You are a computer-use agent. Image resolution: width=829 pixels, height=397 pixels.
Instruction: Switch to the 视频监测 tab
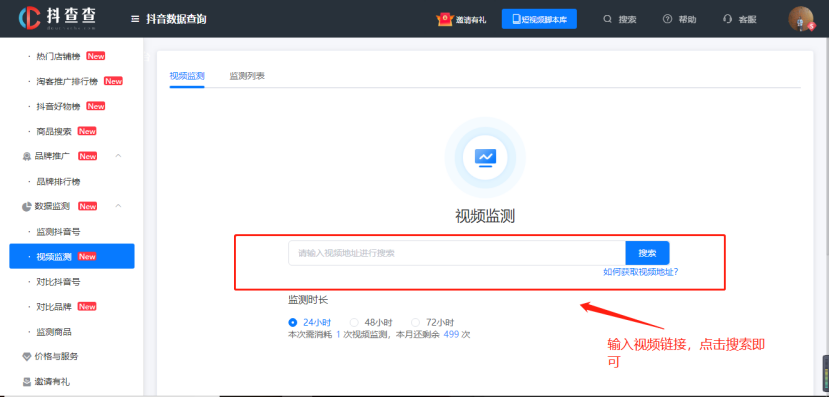pos(187,76)
